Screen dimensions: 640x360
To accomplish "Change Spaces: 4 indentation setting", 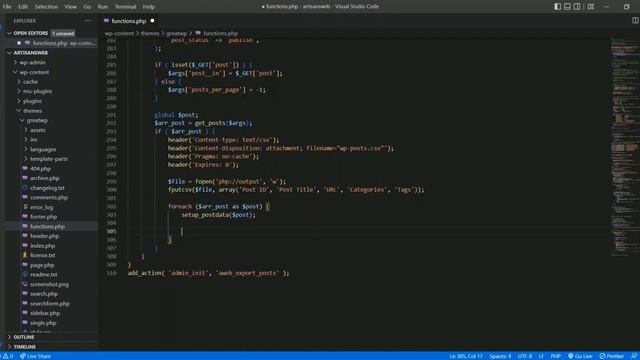I will 500,356.
